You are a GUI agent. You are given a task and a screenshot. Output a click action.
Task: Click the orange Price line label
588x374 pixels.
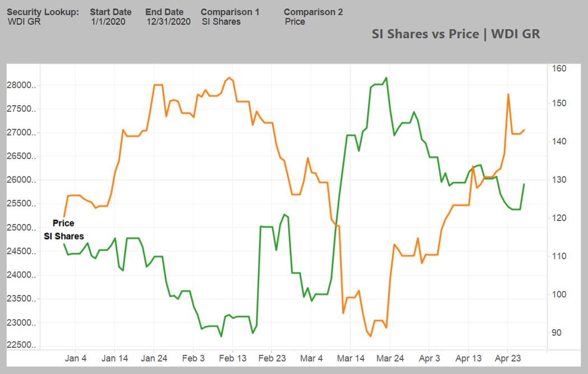point(63,223)
